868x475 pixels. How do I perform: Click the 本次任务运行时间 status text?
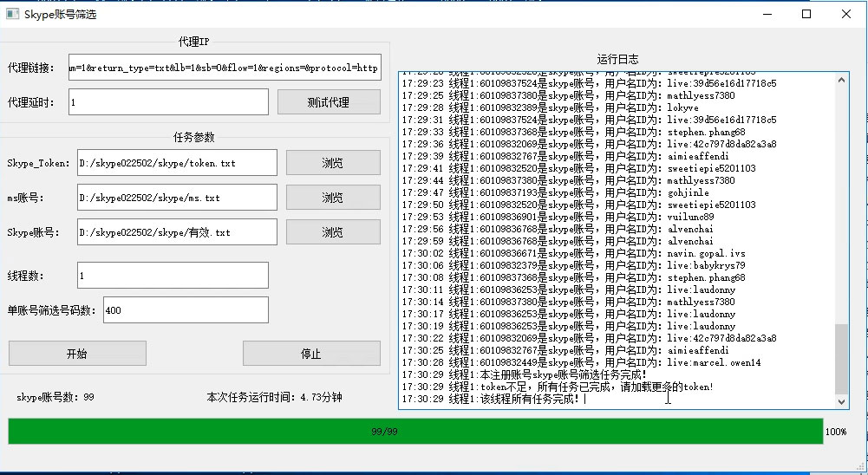pyautogui.click(x=274, y=397)
